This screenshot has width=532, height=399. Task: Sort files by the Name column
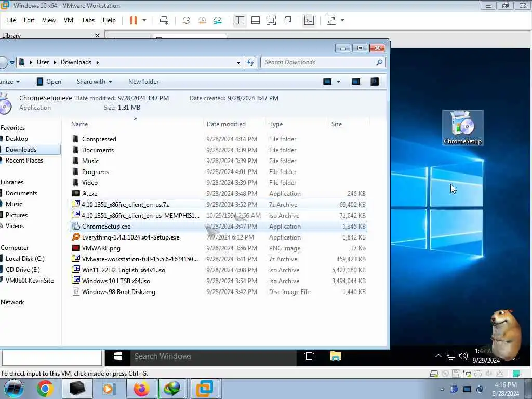(79, 124)
